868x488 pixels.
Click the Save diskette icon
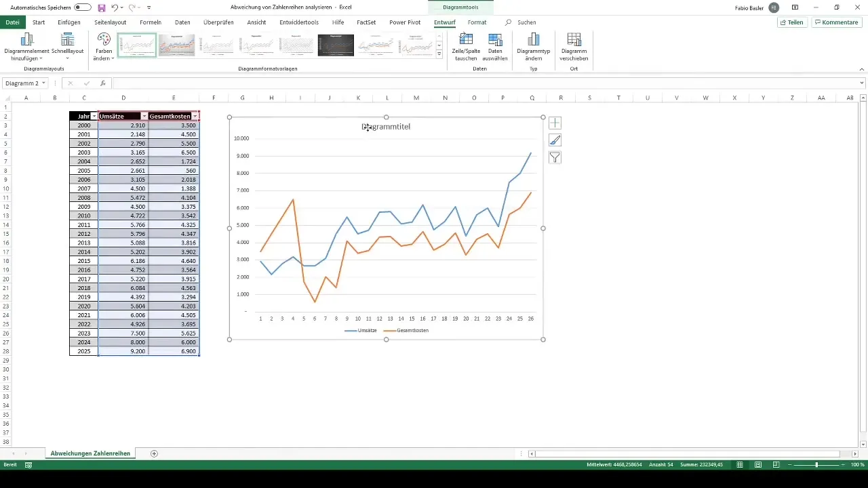pyautogui.click(x=102, y=7)
